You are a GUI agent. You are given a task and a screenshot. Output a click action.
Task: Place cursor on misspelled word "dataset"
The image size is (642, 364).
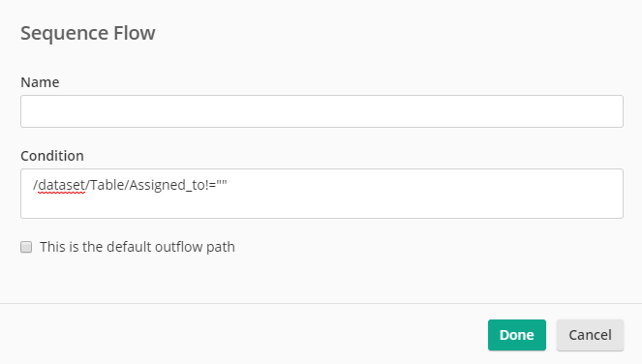(61, 185)
